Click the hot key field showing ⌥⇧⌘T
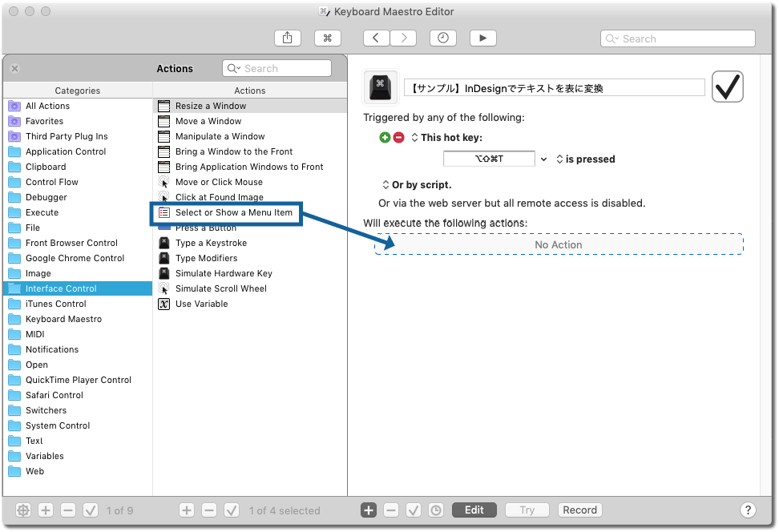This screenshot has width=779, height=532. click(489, 159)
